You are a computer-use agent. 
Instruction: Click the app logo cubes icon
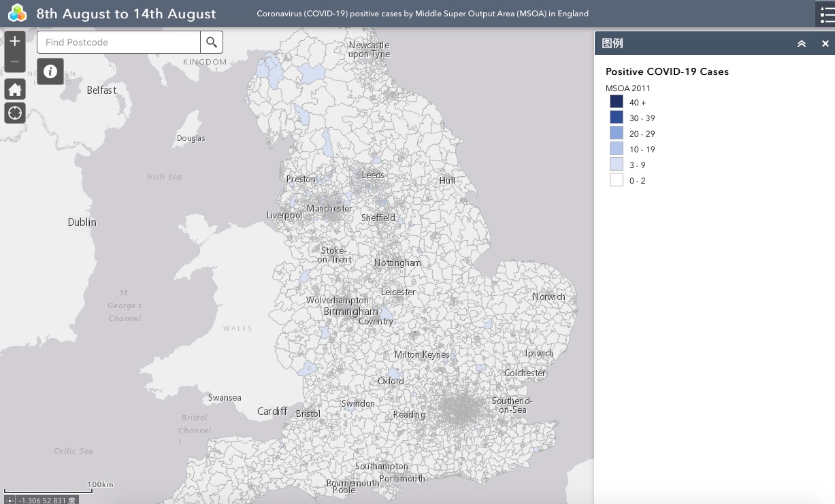pyautogui.click(x=17, y=13)
